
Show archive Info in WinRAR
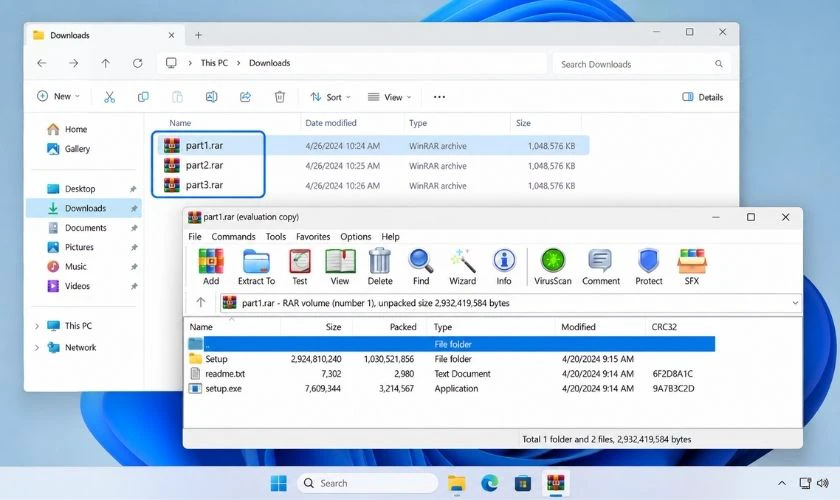click(504, 266)
